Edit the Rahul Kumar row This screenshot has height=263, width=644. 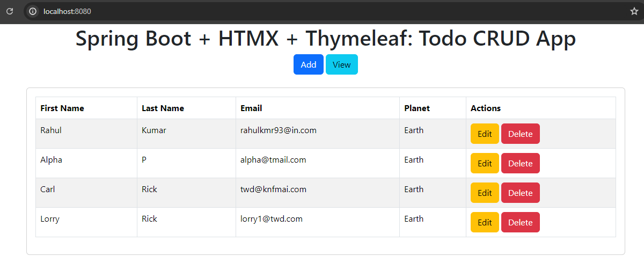[x=485, y=134]
